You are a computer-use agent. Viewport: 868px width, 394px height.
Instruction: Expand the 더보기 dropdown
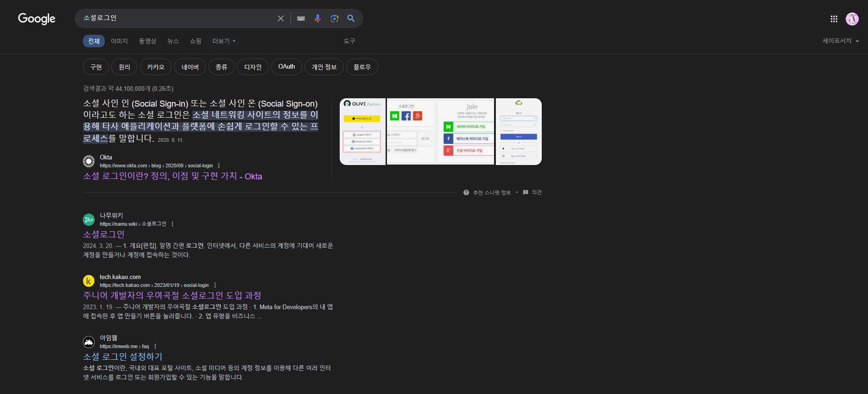coord(224,41)
